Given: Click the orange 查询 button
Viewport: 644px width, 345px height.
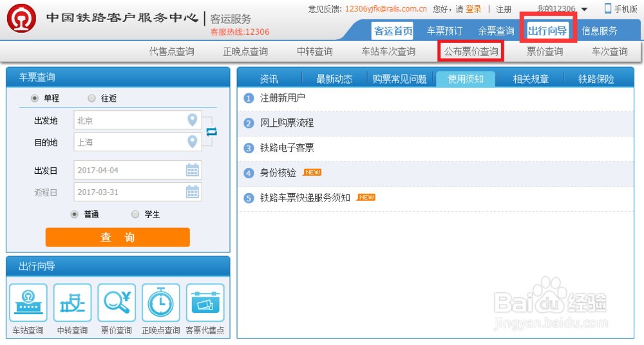Looking at the screenshot, I should [117, 238].
